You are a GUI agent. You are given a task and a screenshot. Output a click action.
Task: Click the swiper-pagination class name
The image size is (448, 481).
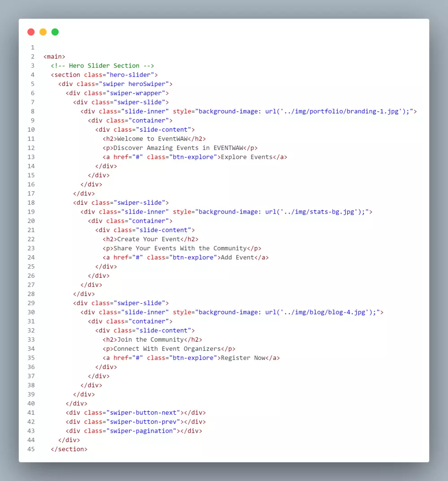[x=141, y=431]
